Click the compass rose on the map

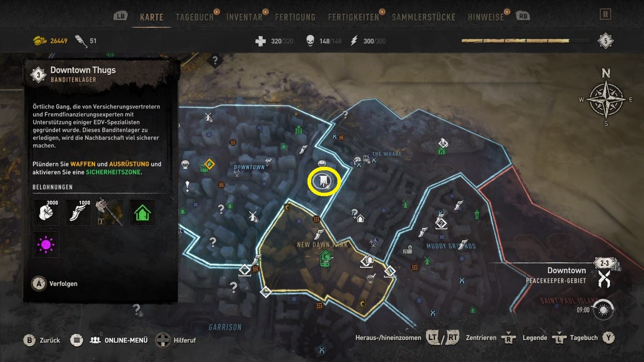click(x=606, y=99)
